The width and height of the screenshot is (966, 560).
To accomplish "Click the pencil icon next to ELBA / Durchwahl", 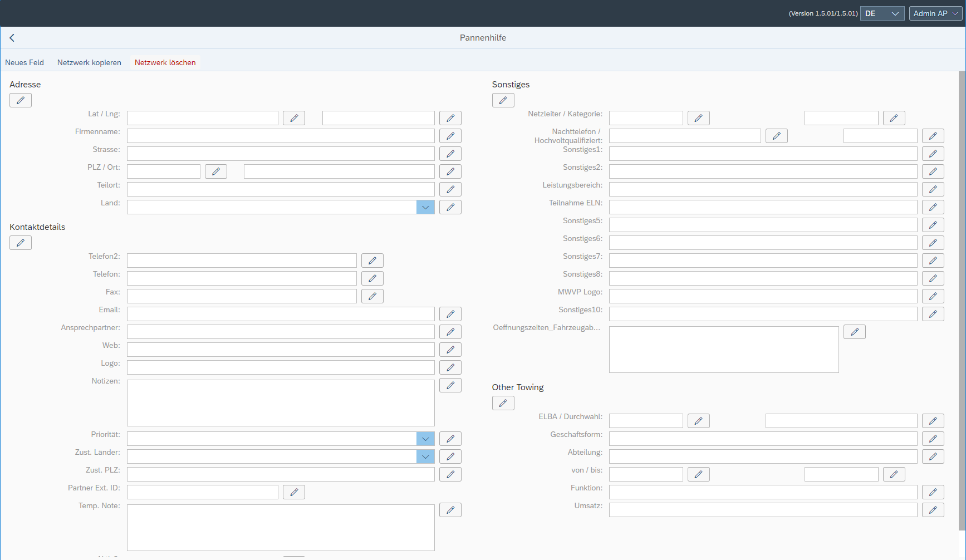I will click(698, 420).
